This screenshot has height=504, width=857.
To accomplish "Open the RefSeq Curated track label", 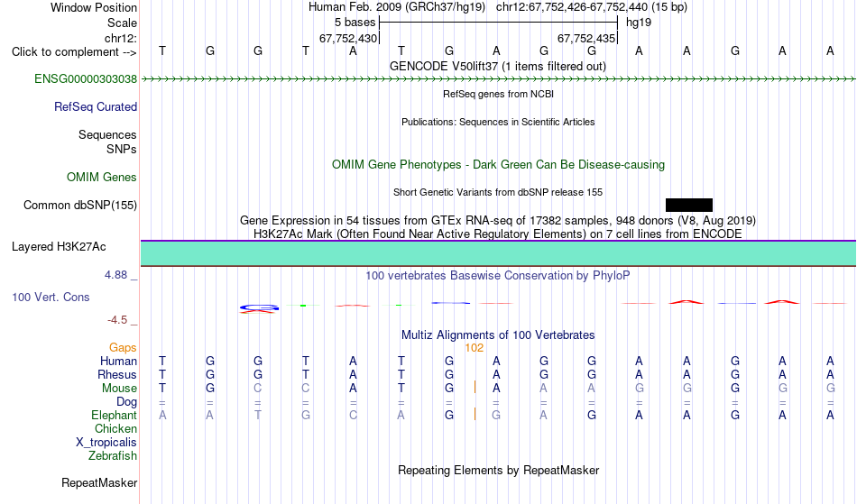I will point(95,107).
